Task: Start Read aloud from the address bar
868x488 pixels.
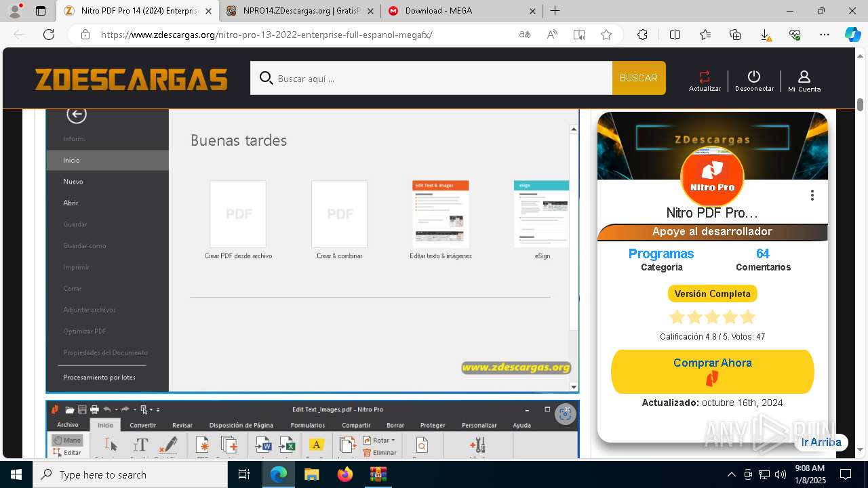Action: 552,35
